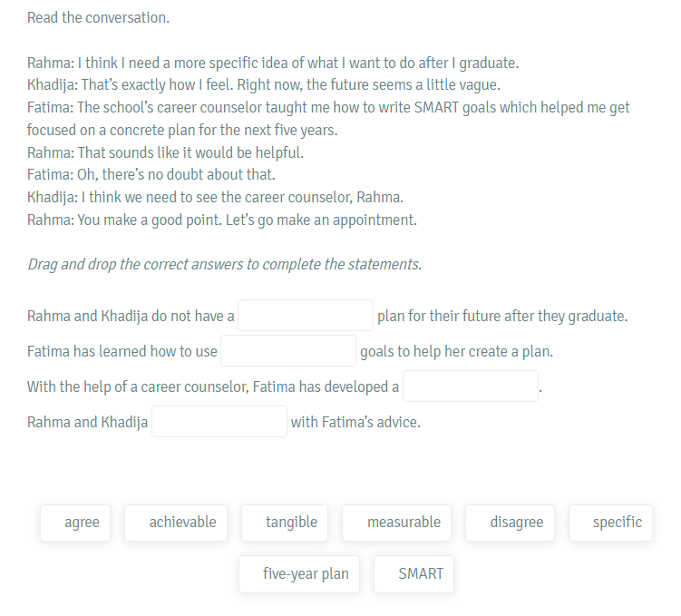Viewport: 681px width, 616px height.
Task: Click the blank after 'Fatima has developed a'
Action: point(471,386)
